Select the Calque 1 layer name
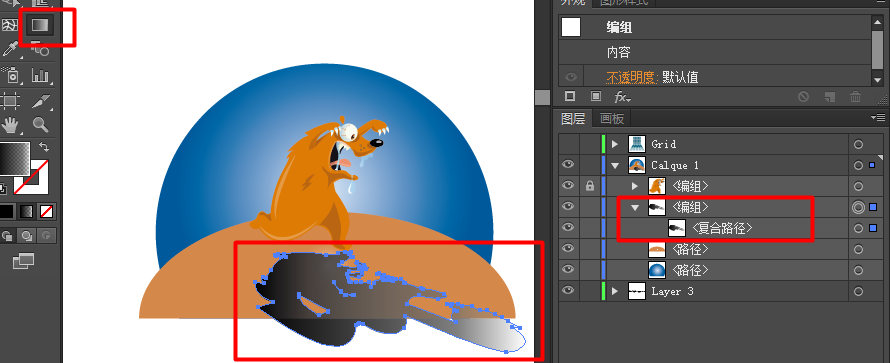 [x=675, y=166]
